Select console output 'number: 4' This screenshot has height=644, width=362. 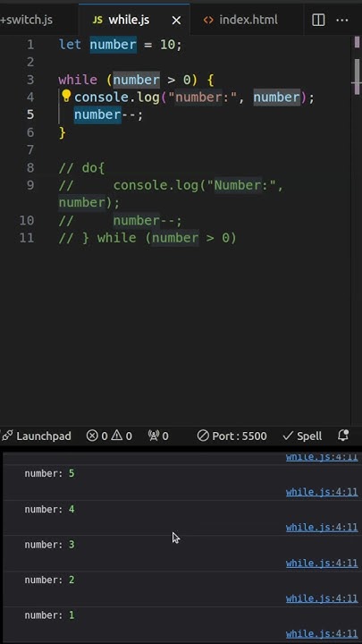(x=49, y=509)
